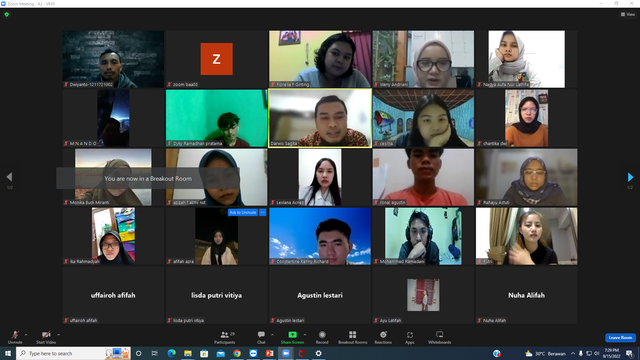Click the Windows Start button
640x360 pixels.
pos(8,353)
